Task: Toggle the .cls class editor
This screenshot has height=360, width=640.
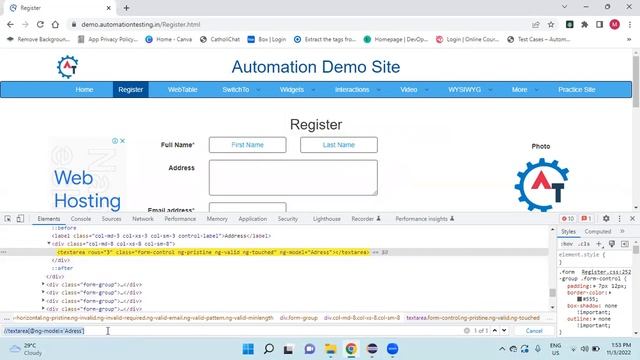Action: point(584,244)
